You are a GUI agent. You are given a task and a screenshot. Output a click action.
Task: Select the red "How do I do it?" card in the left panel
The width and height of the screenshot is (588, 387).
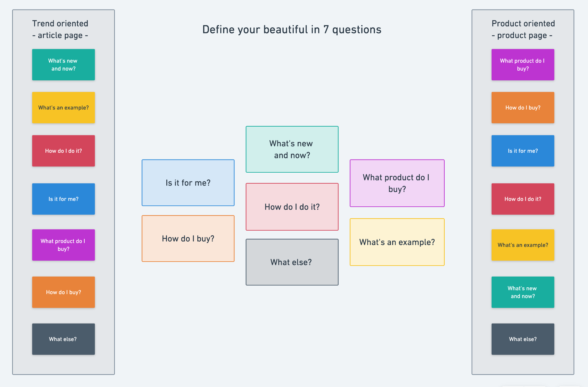tap(64, 151)
